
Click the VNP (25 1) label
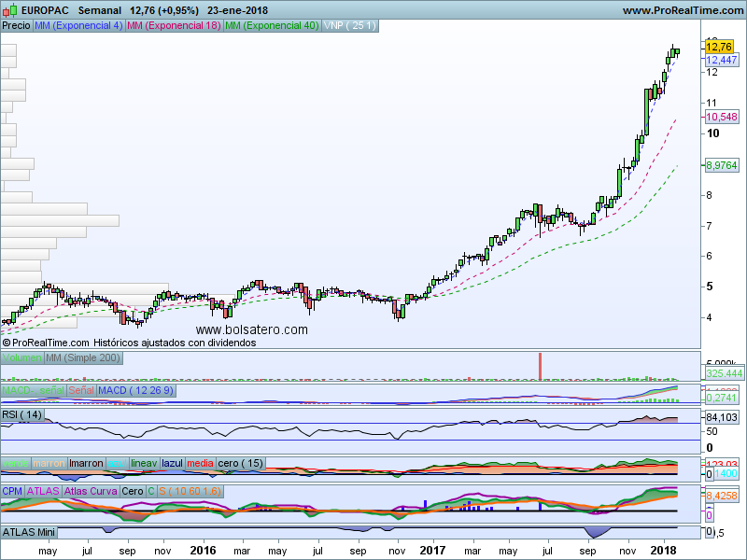[x=349, y=26]
